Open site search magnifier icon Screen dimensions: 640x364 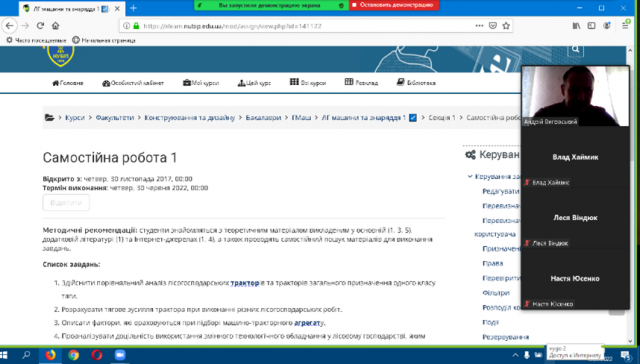(576, 49)
